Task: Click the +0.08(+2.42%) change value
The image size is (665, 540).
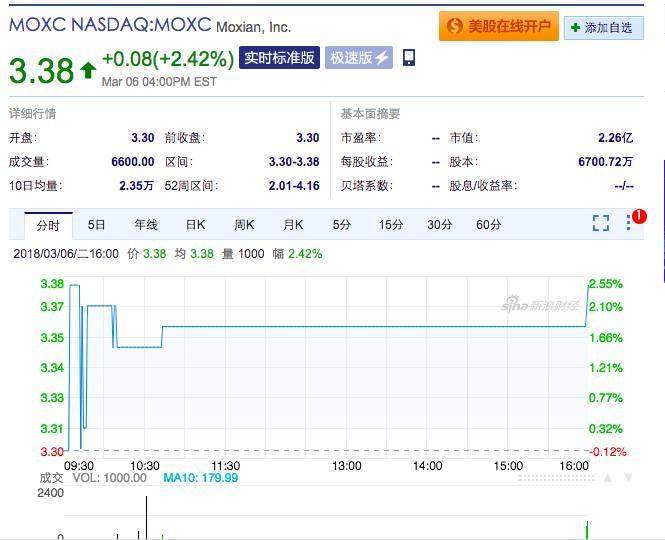Action: (168, 59)
